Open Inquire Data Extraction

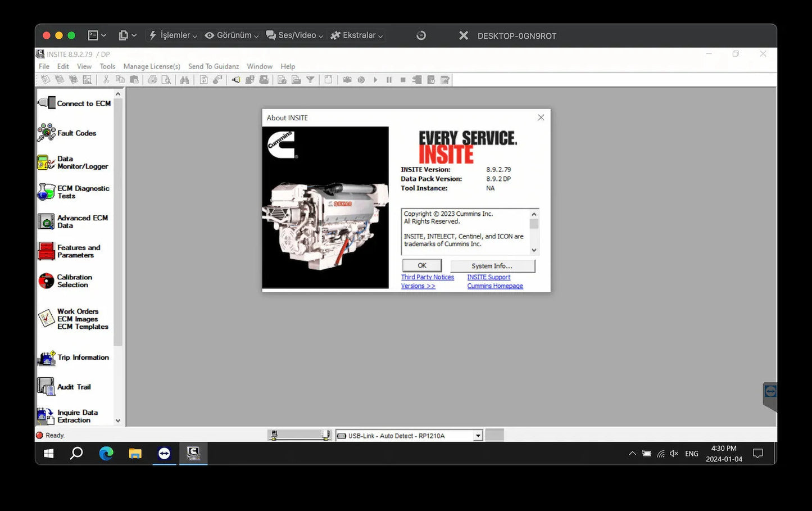pyautogui.click(x=68, y=416)
